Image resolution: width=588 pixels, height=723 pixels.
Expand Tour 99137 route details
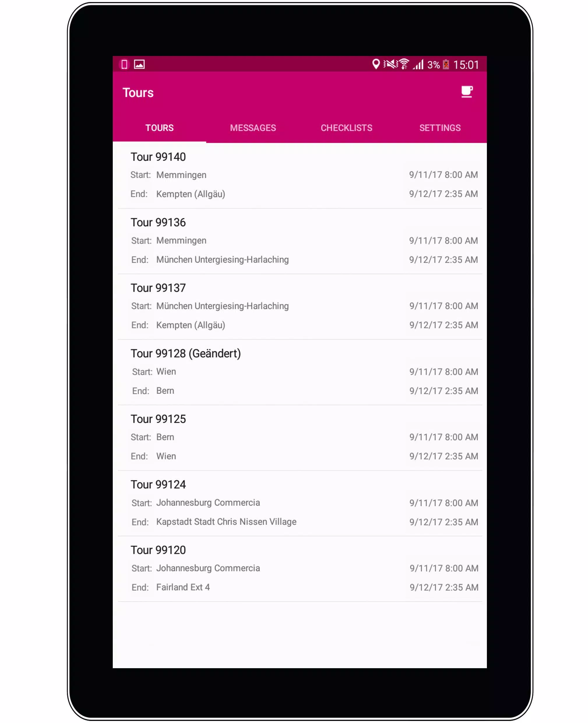point(300,306)
